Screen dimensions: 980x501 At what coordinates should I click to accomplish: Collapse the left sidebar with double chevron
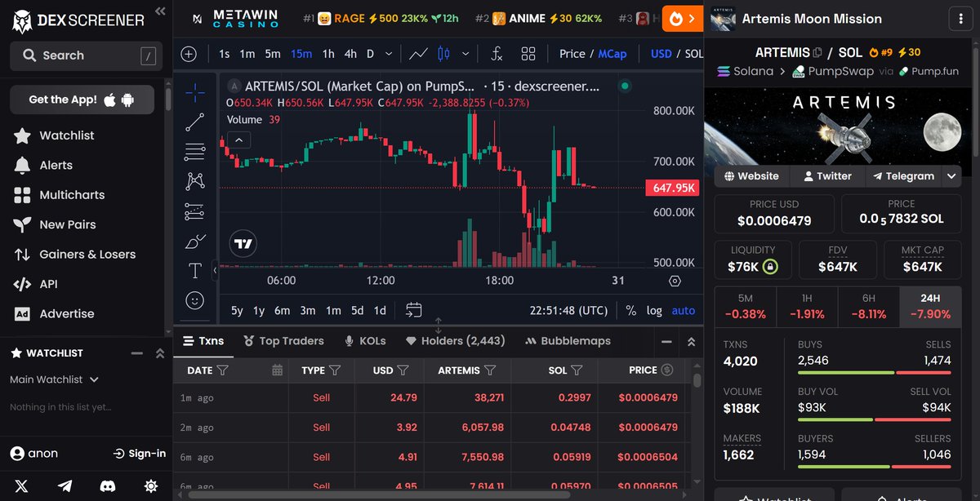point(160,11)
